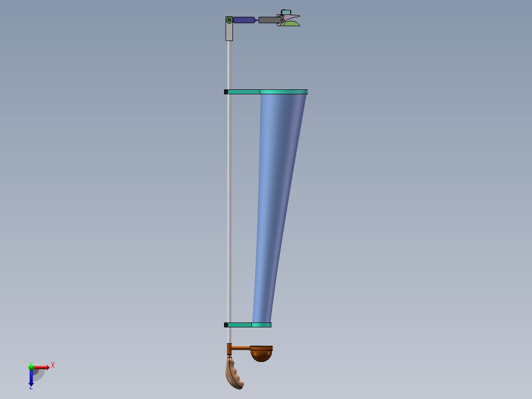Click the gray horizontal link bar
The height and width of the screenshot is (399, 532).
pyautogui.click(x=269, y=19)
